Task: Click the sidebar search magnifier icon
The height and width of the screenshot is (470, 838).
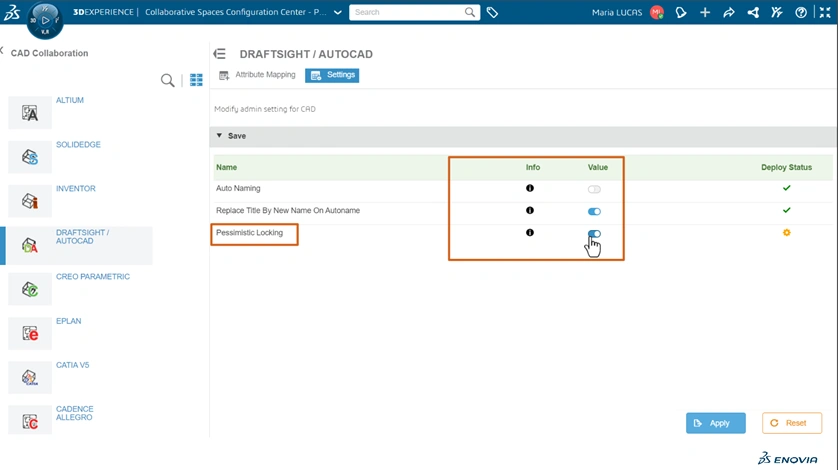Action: (168, 80)
